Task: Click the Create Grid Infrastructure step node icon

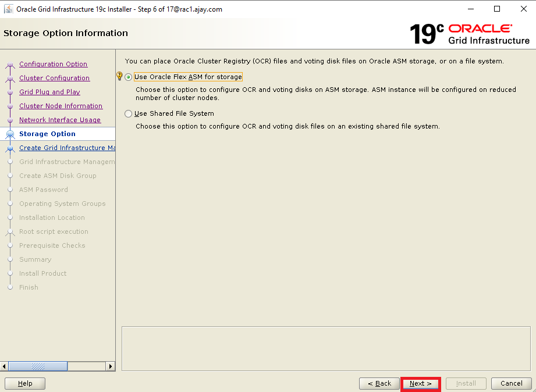Action: point(10,148)
